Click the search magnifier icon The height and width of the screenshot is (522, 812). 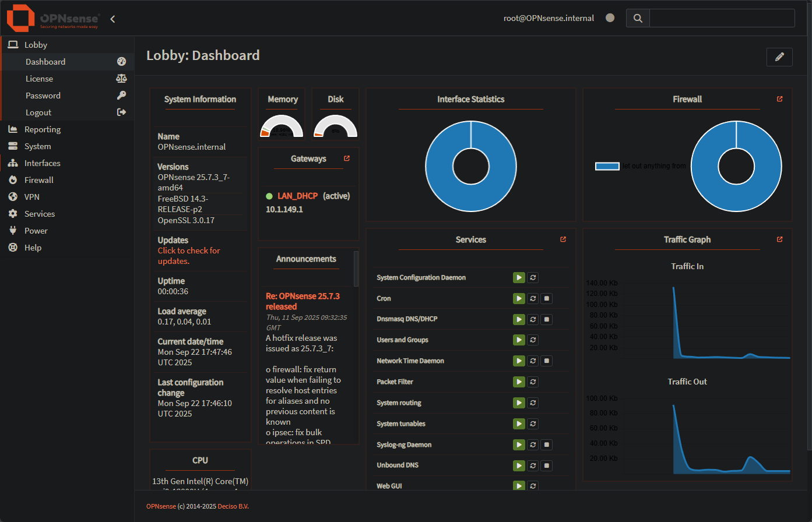click(x=637, y=18)
